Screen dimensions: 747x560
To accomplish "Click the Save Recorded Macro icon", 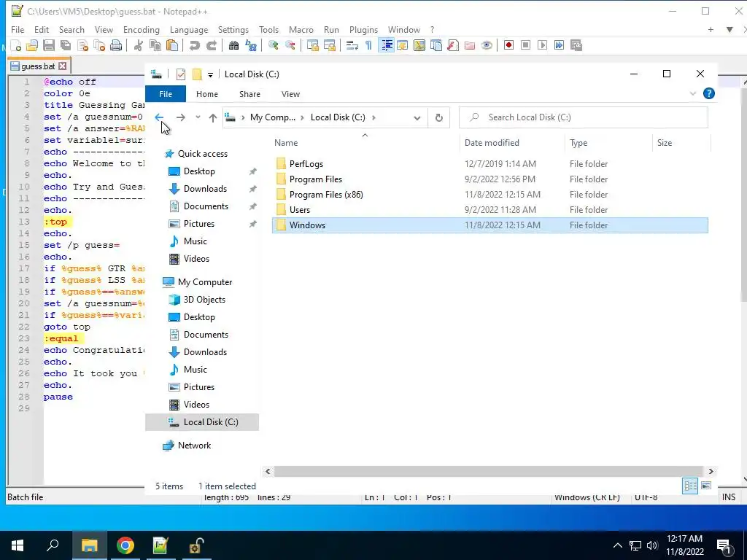I will point(576,45).
